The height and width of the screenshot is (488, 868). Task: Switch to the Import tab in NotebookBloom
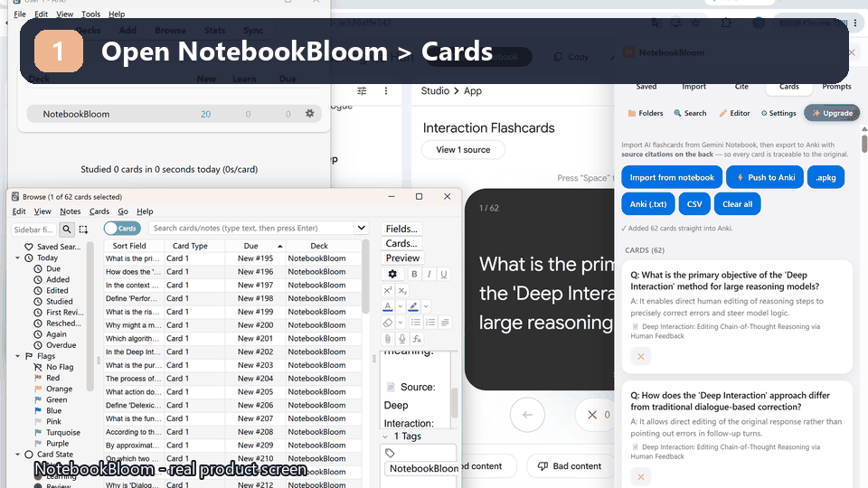click(x=693, y=87)
